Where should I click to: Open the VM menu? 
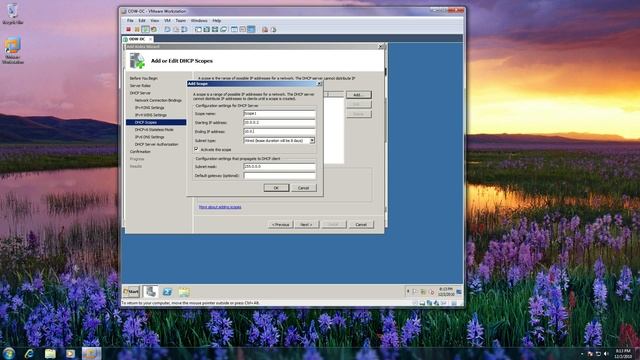click(x=167, y=20)
